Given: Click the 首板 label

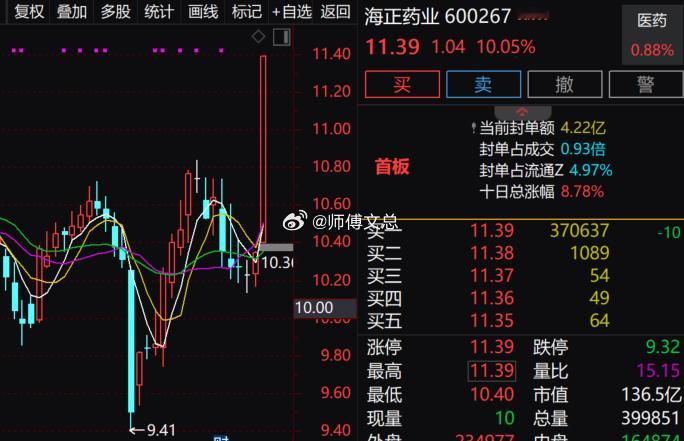Looking at the screenshot, I should pos(392,167).
